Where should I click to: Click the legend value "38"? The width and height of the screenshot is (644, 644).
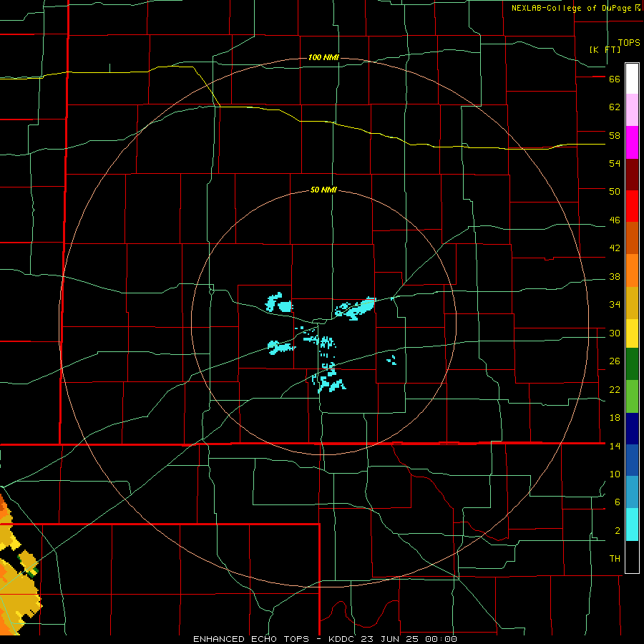pos(615,277)
